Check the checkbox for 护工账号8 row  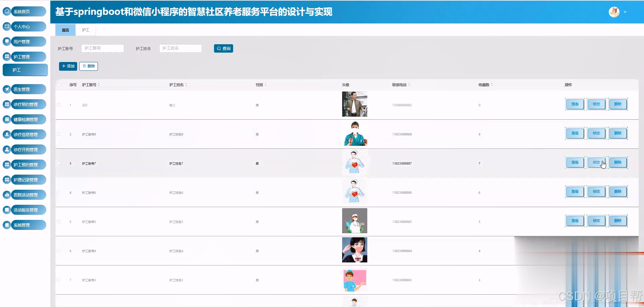[x=59, y=134]
